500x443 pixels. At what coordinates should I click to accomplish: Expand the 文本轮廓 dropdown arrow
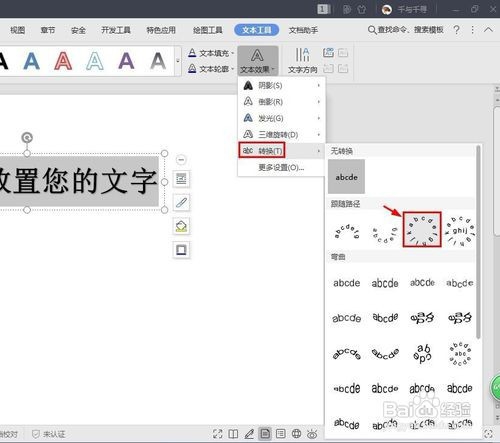pyautogui.click(x=232, y=69)
